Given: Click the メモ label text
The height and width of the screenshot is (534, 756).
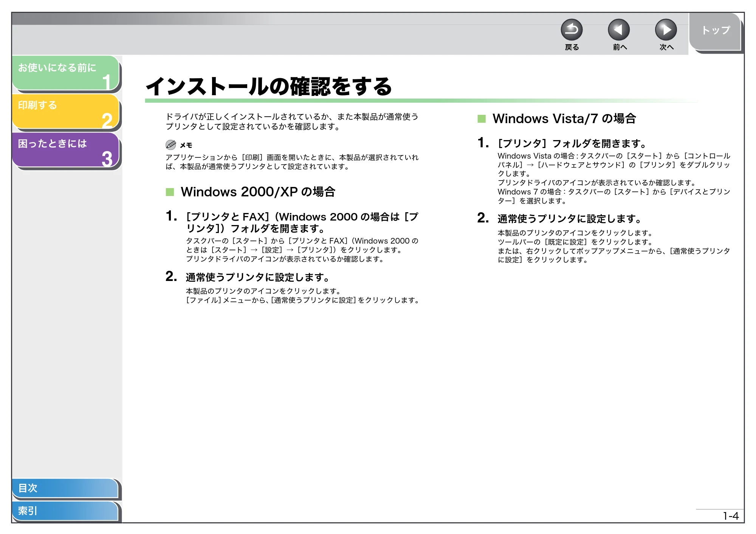Looking at the screenshot, I should click(186, 145).
